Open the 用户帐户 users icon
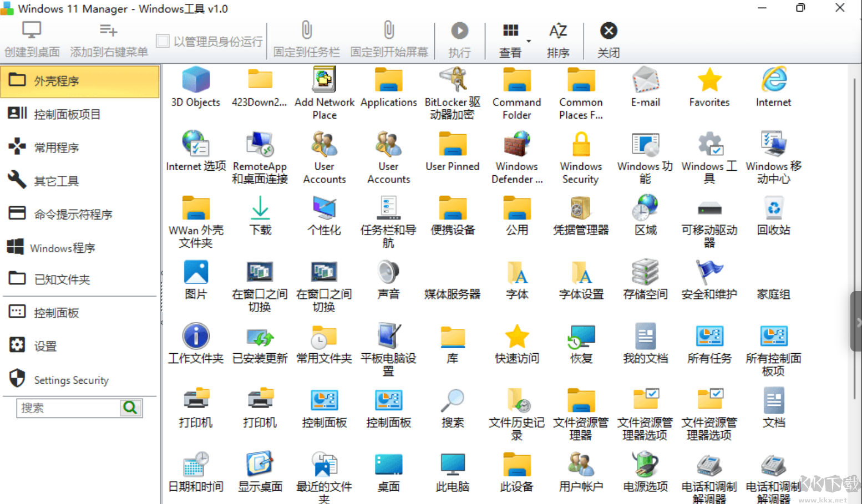 click(581, 464)
